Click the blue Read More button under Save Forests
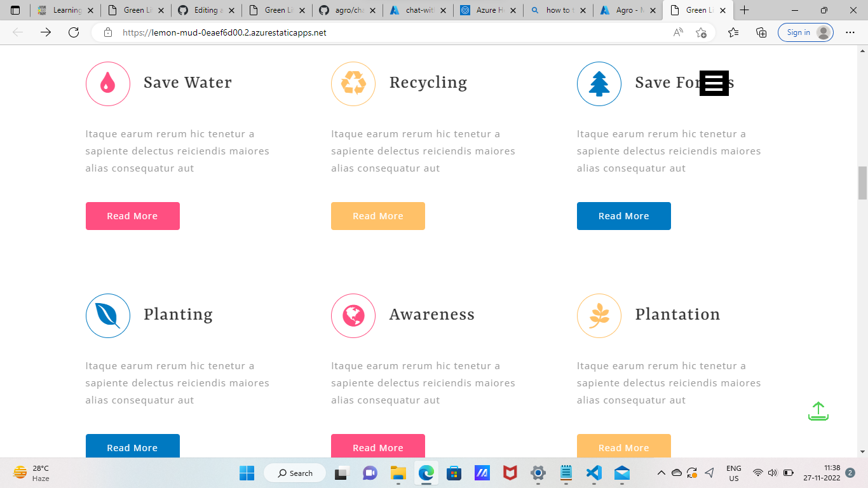Screen dimensions: 868x488 [623, 216]
